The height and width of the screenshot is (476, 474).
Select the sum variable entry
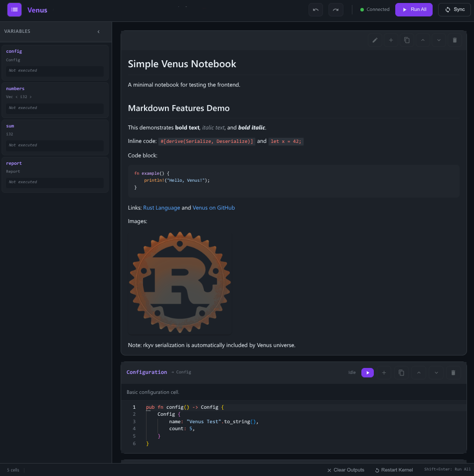pos(55,137)
